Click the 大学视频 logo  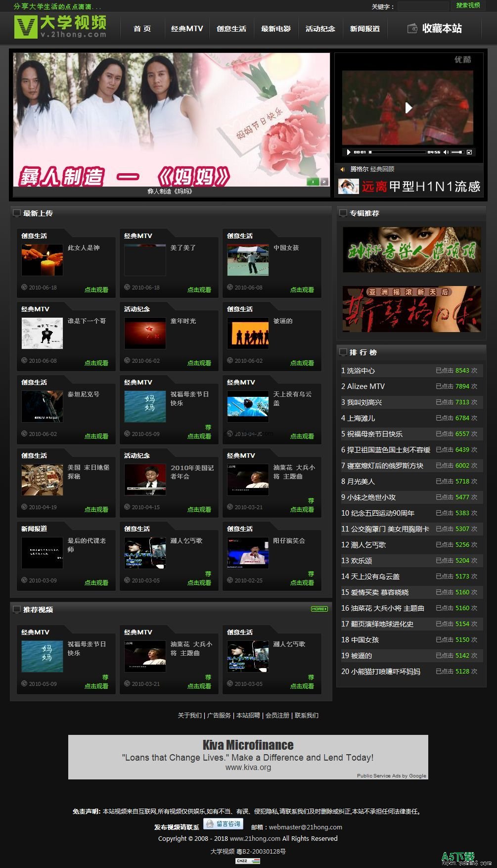click(x=60, y=27)
